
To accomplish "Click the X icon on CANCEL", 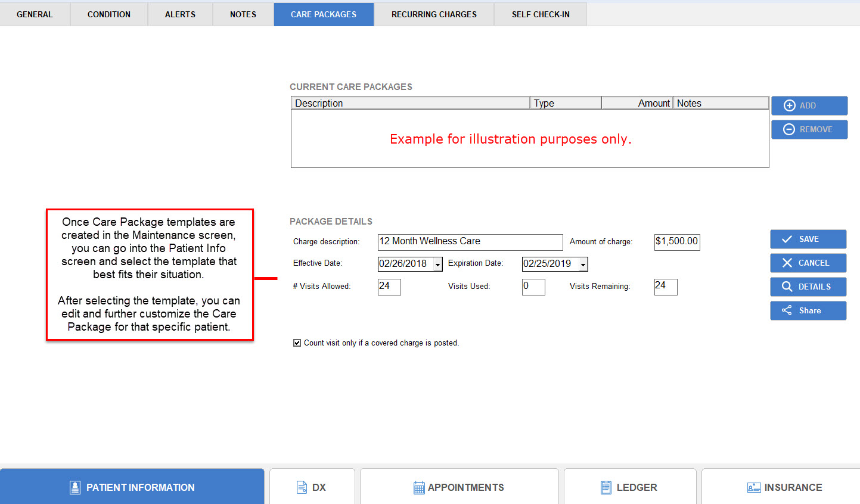I will 787,263.
